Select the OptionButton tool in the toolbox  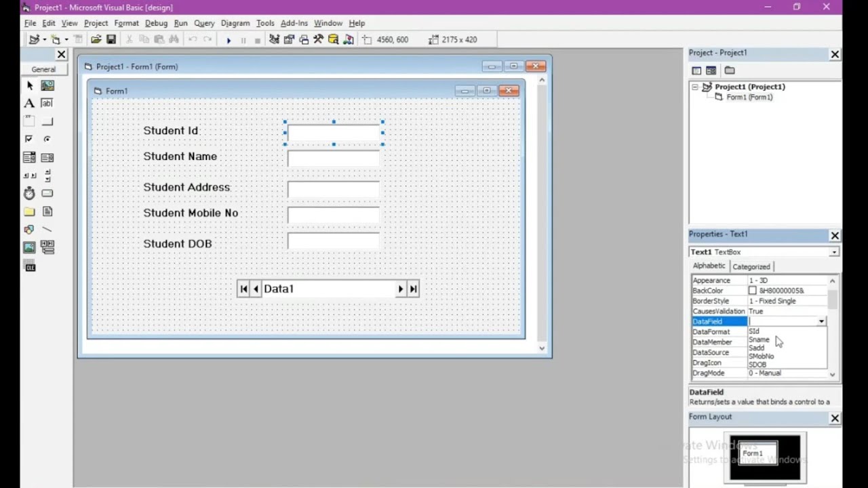(47, 139)
